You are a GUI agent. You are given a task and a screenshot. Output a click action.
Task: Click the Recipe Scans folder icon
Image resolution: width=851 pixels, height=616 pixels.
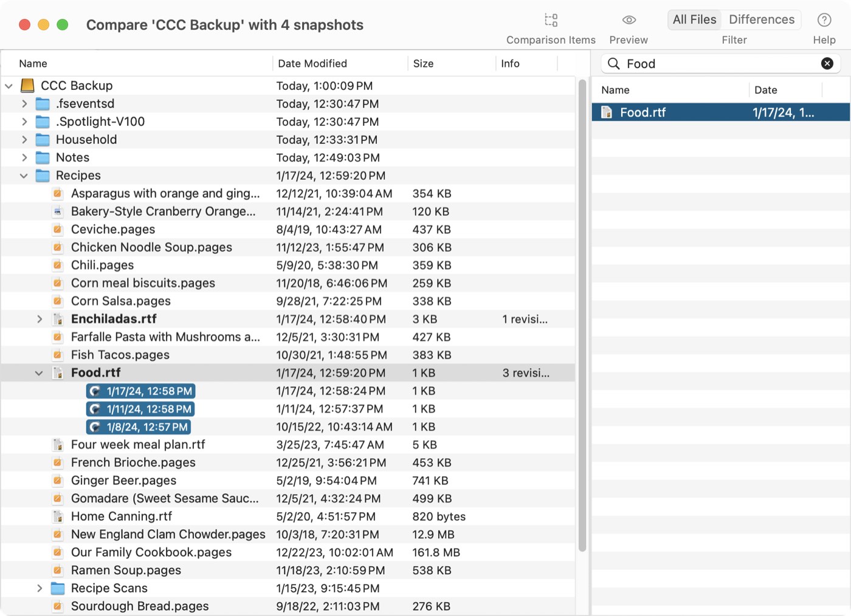pos(58,588)
